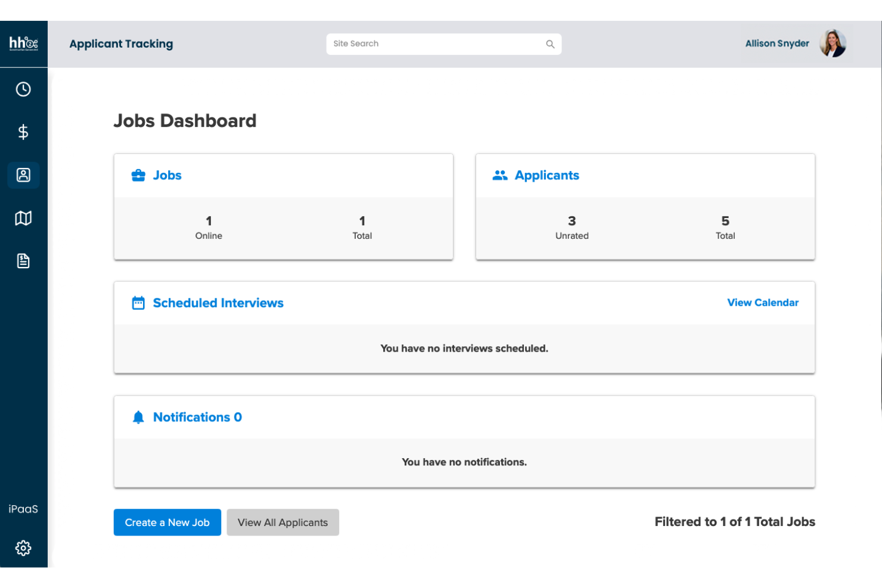The width and height of the screenshot is (882, 588).
Task: Open settings gear in sidebar
Action: (x=23, y=548)
